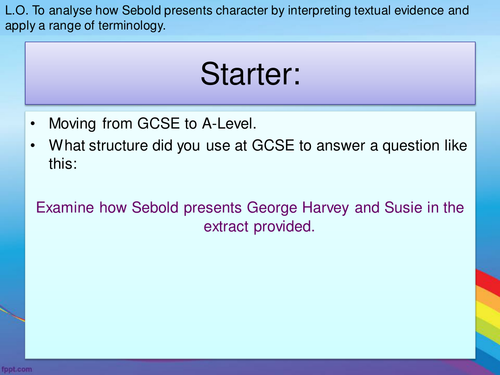This screenshot has width=500, height=375.
Task: Click the empty area of the content box
Action: (250, 297)
